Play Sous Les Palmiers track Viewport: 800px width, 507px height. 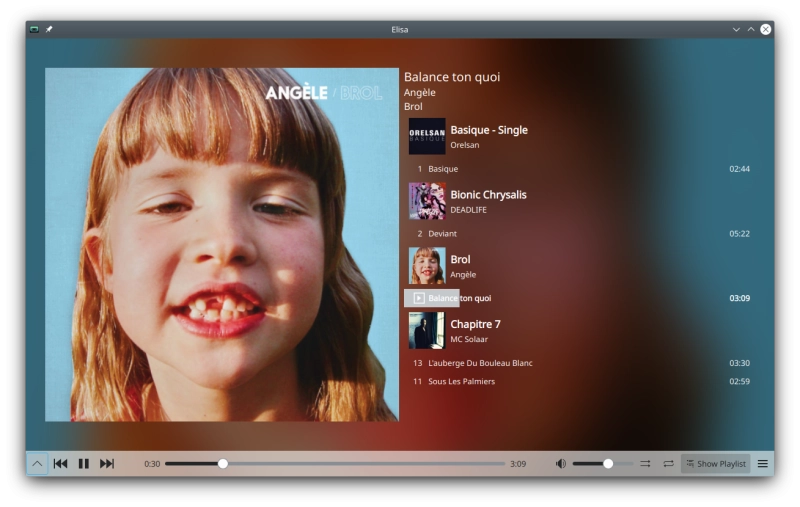(580, 382)
